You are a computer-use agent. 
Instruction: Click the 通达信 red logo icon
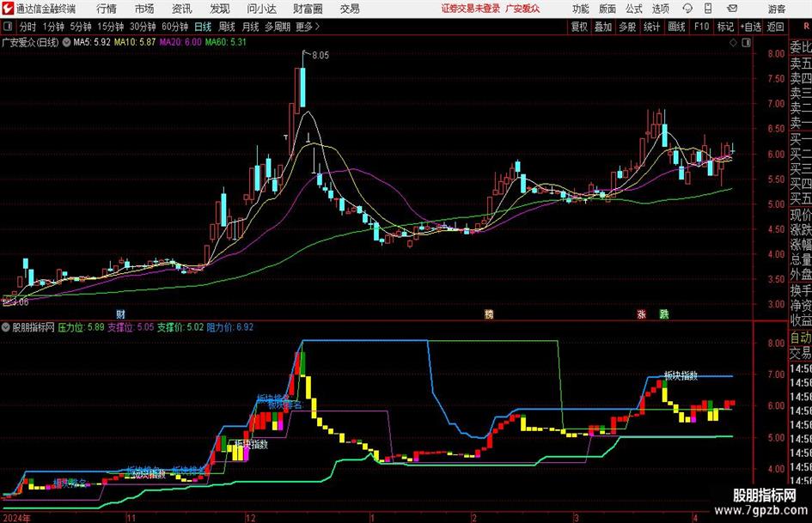(8, 9)
